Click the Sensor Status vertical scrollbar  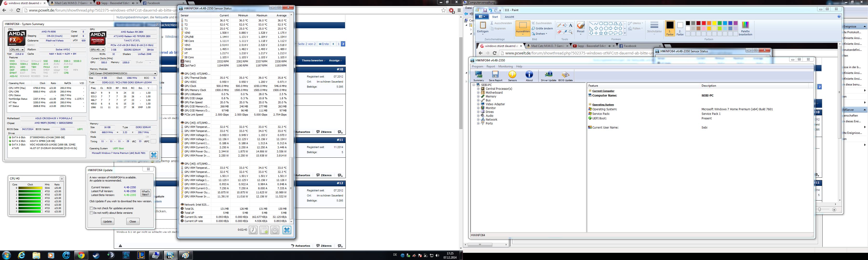[292, 118]
